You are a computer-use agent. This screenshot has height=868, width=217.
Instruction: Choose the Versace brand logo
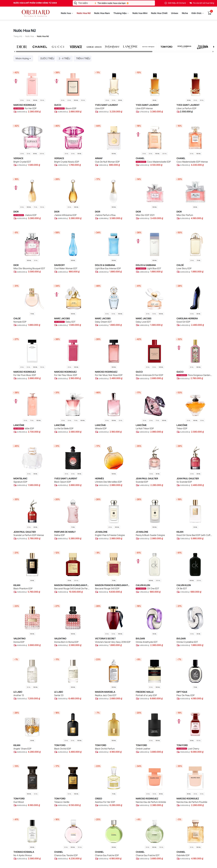pyautogui.click(x=76, y=47)
